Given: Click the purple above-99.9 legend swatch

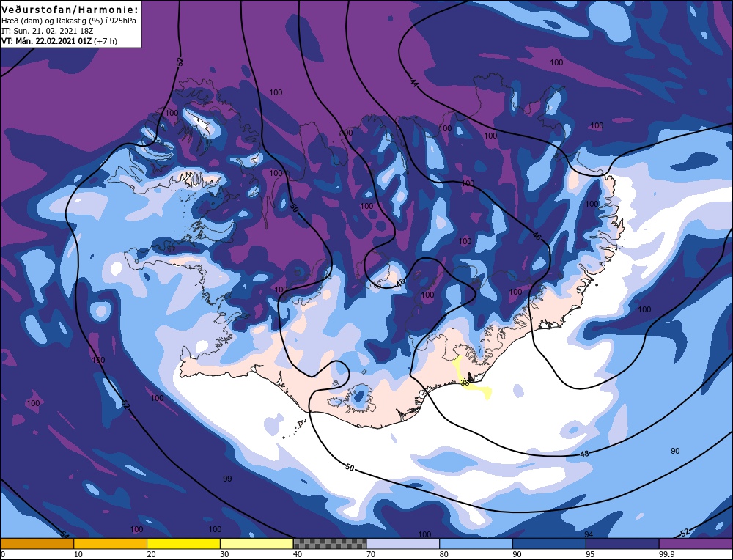Looking at the screenshot, I should click(x=696, y=544).
